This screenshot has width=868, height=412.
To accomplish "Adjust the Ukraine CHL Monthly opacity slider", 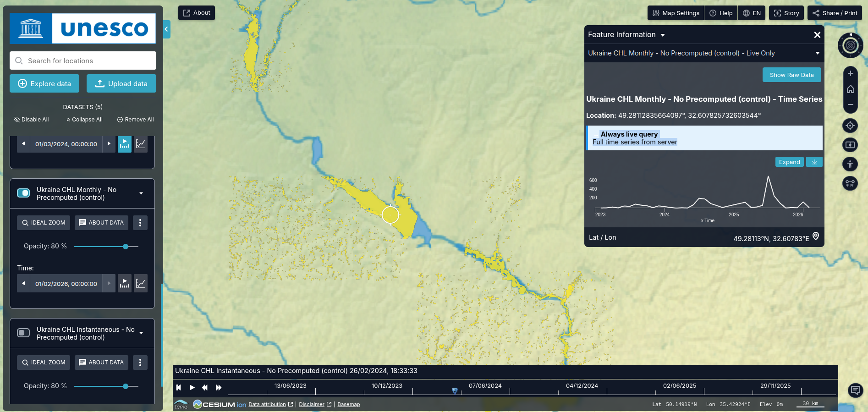I will [126, 247].
